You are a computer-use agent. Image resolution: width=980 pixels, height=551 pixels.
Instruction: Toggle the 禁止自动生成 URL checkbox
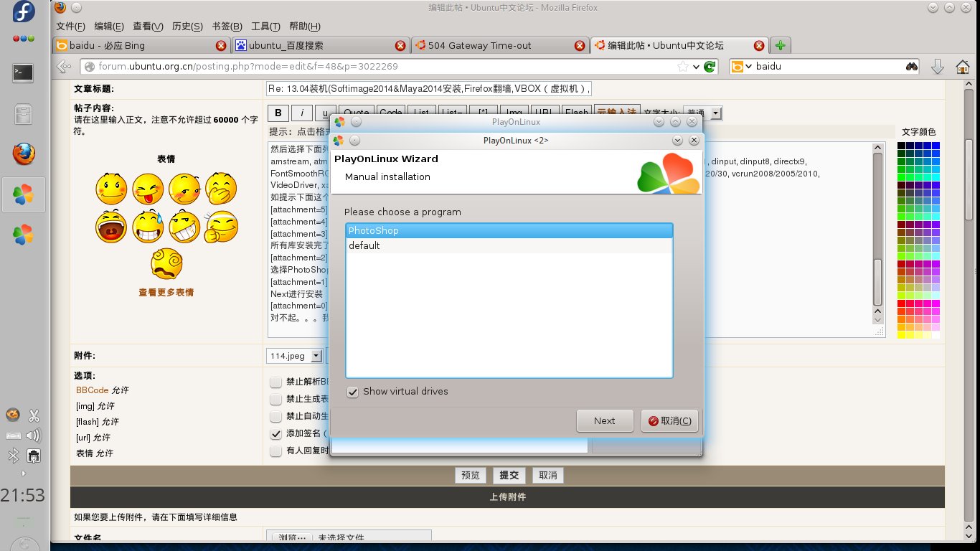pos(275,416)
